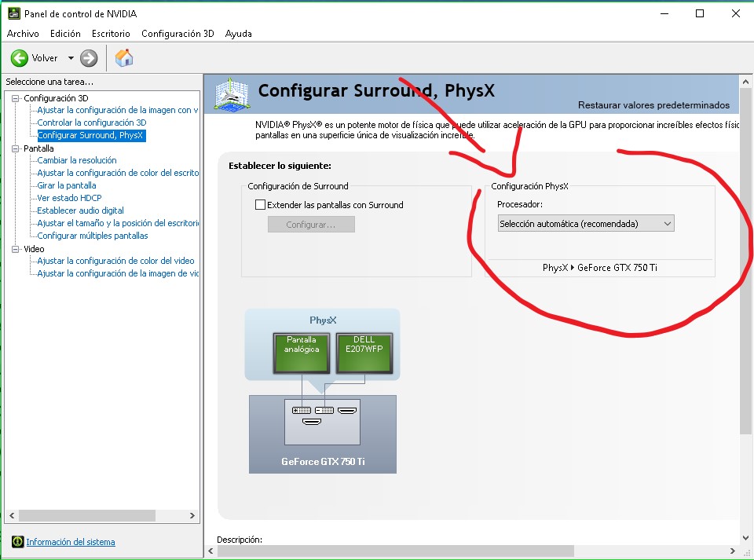
Task: Open Ajustar el tamaño y la posición del escritorio
Action: pyautogui.click(x=118, y=223)
